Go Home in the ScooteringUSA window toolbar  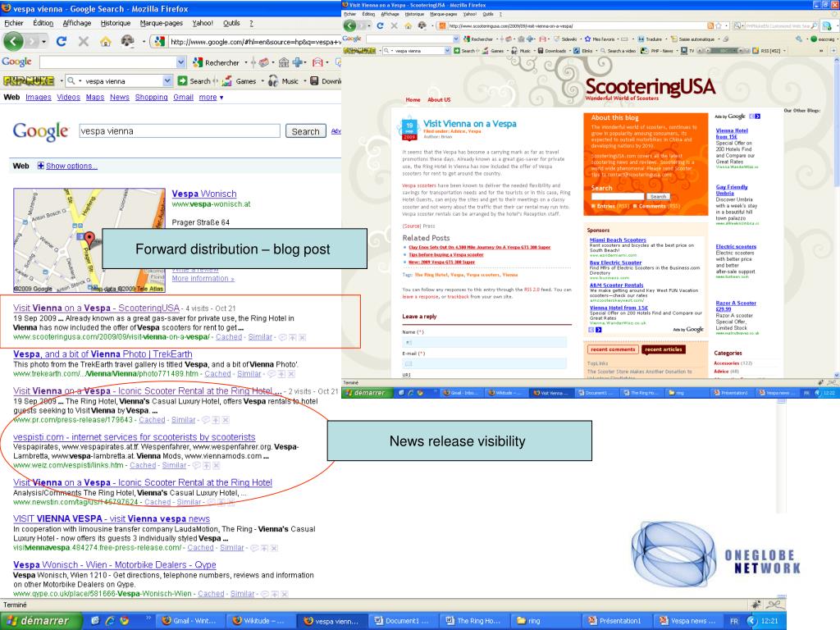pyautogui.click(x=409, y=25)
